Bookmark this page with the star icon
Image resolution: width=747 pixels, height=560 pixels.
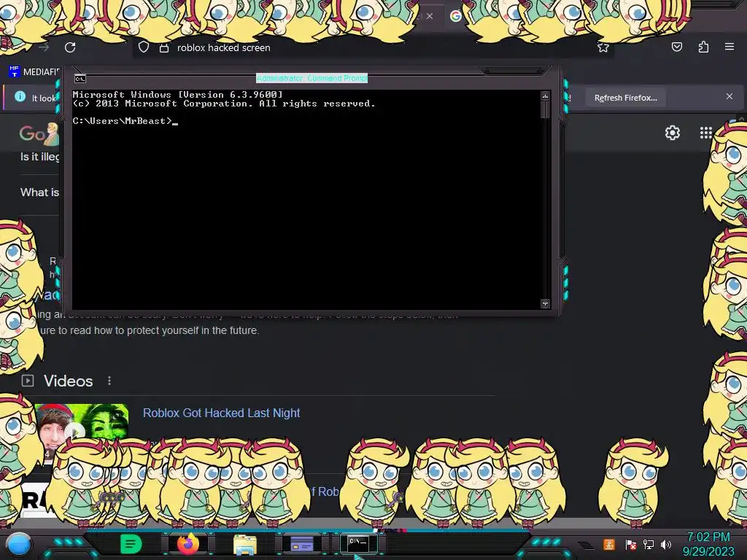pyautogui.click(x=603, y=47)
